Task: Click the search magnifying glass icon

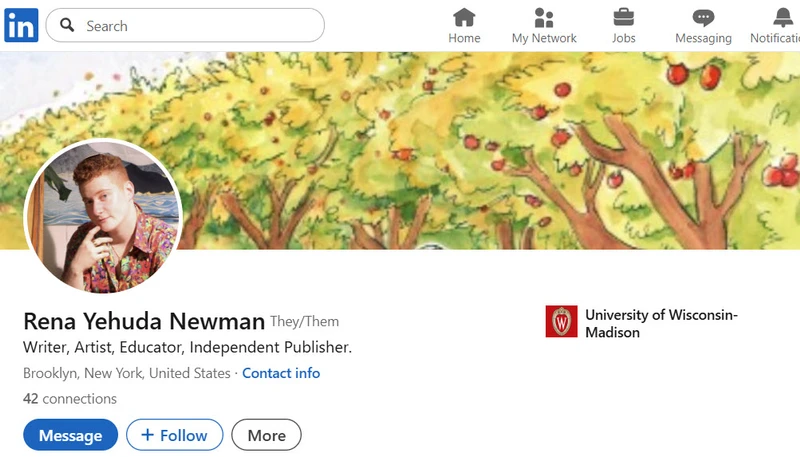Action: coord(67,26)
